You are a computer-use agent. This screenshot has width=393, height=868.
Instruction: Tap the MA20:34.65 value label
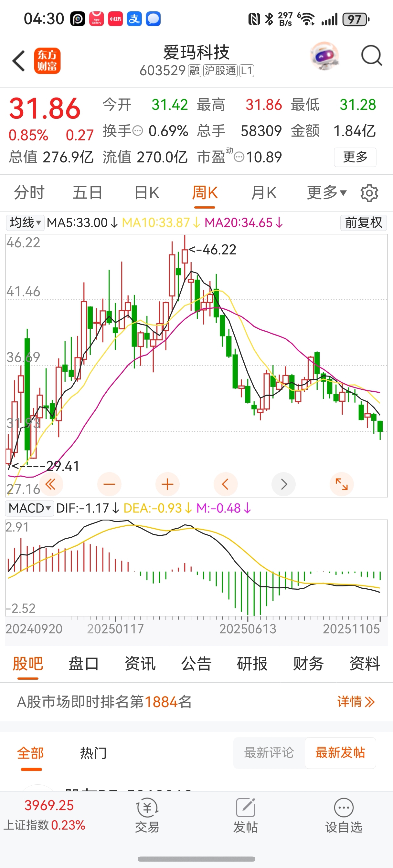pos(244,223)
